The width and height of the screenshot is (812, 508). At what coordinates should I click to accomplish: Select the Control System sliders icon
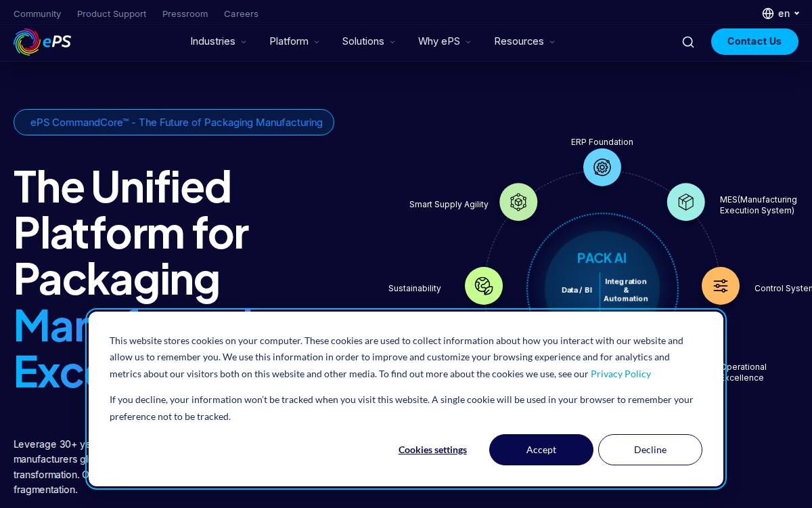tap(721, 286)
